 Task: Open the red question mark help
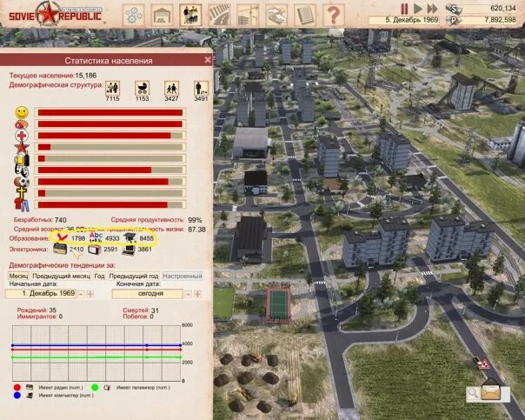334,15
